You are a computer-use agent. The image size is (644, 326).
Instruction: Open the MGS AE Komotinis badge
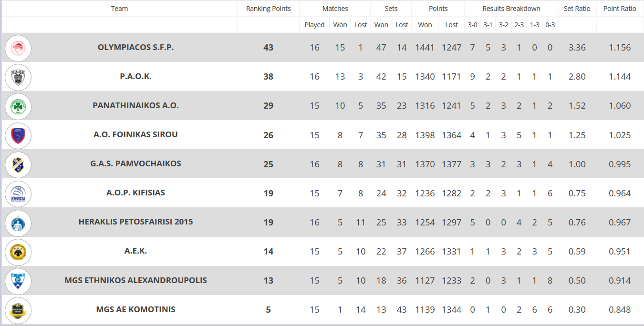tap(18, 310)
